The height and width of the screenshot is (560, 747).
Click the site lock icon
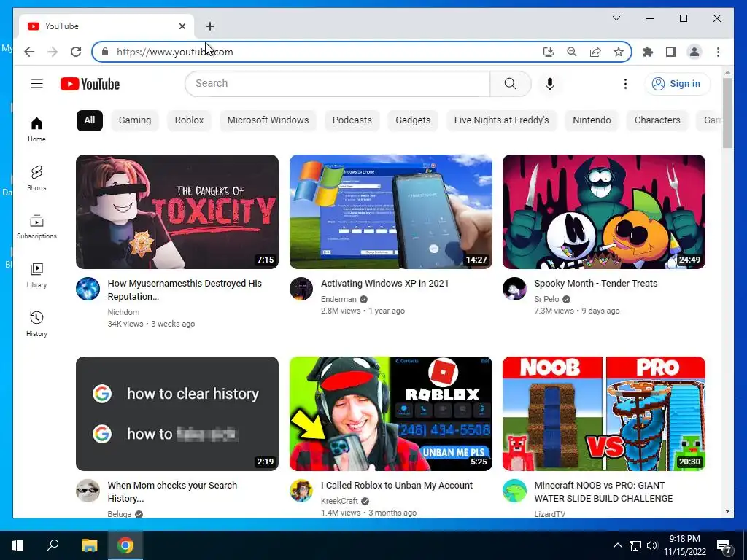[105, 52]
